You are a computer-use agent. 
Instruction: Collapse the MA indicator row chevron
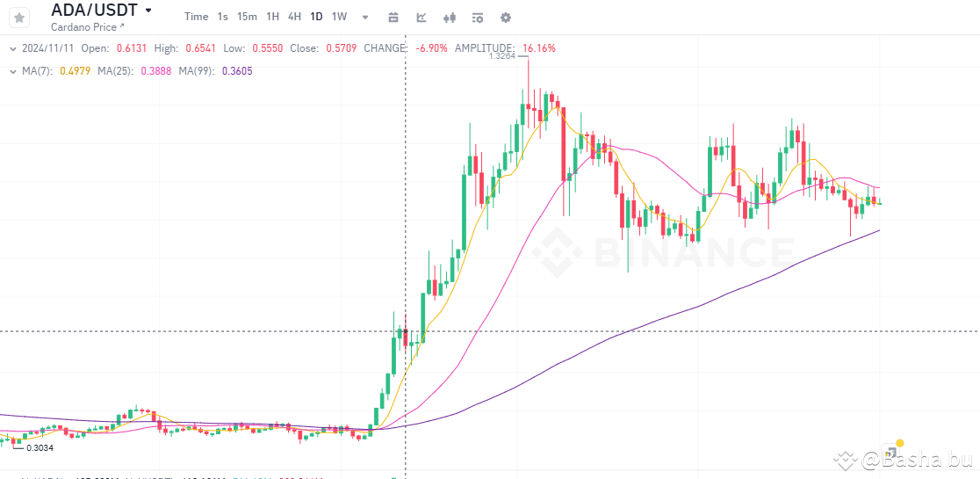click(12, 71)
